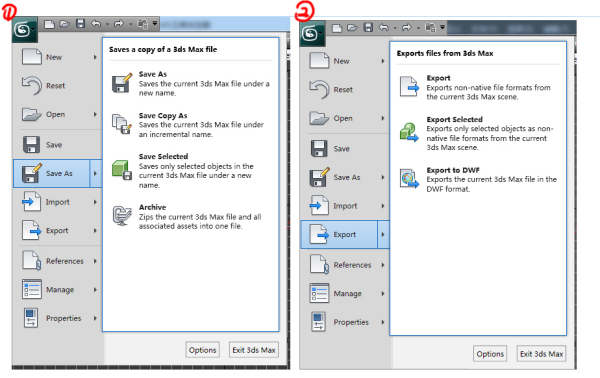Choose Save Selected in left window submenu
This screenshot has width=600, height=378.
tap(191, 171)
